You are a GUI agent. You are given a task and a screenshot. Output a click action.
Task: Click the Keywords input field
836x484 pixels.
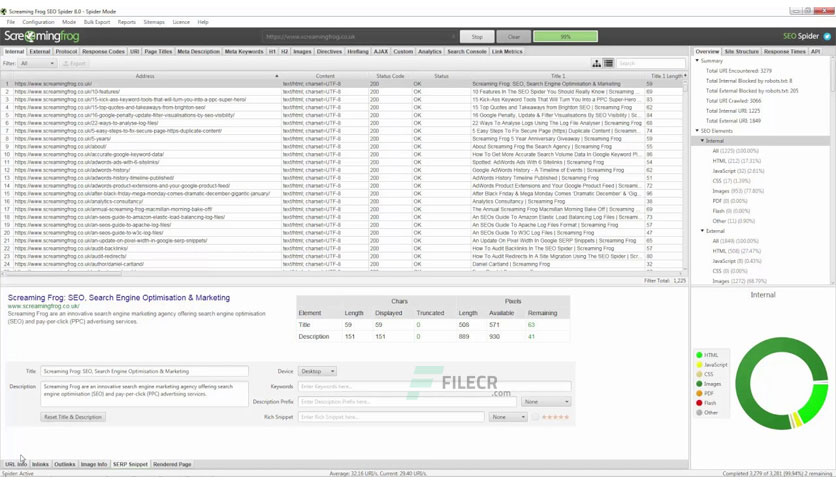pos(435,386)
